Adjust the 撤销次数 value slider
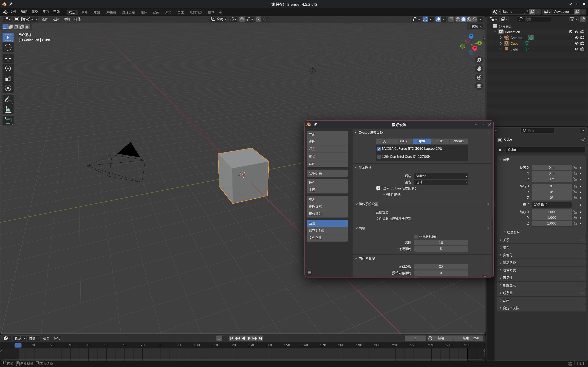 [441, 267]
